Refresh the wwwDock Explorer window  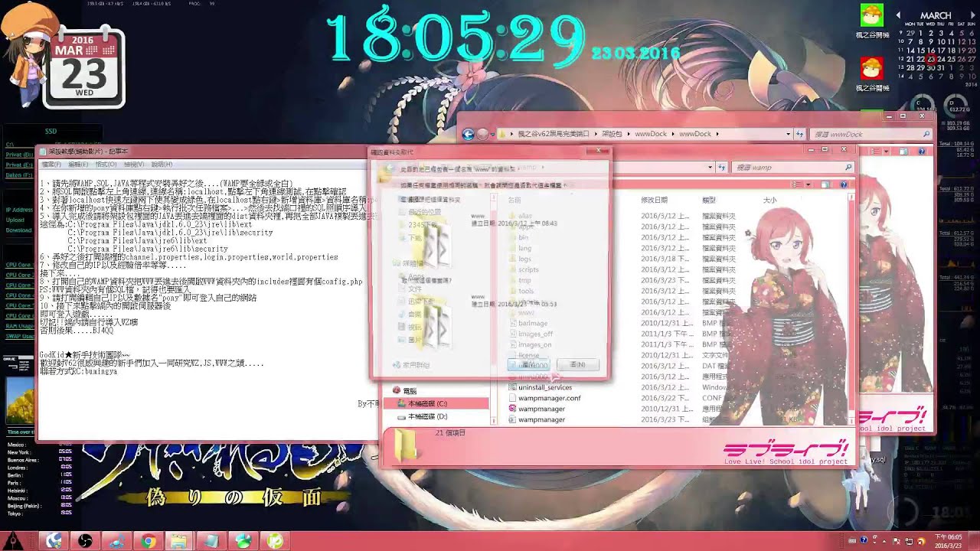coord(801,134)
